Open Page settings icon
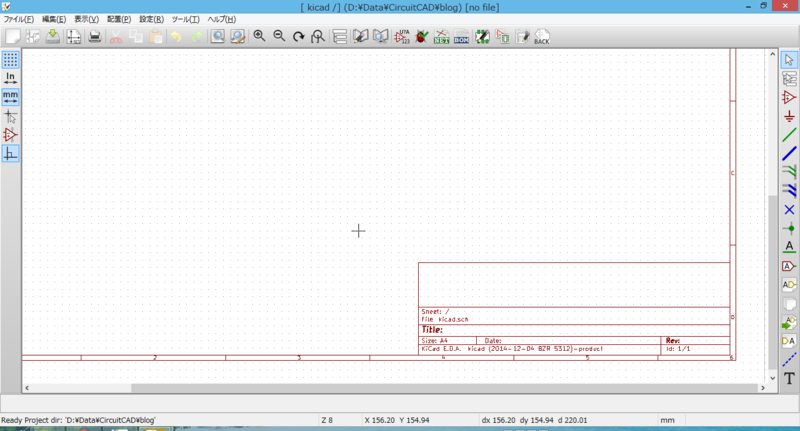Image resolution: width=800 pixels, height=431 pixels. [x=73, y=36]
